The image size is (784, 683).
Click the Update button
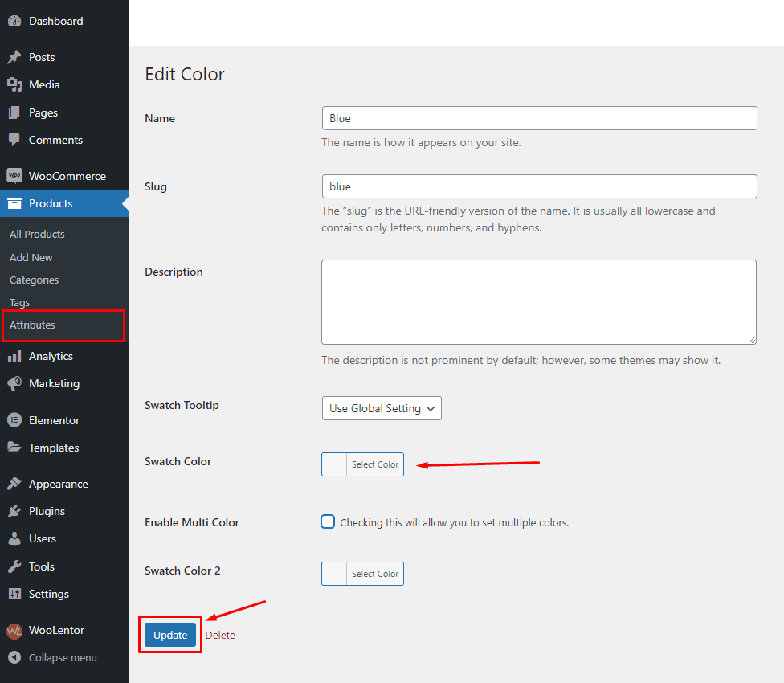click(170, 635)
